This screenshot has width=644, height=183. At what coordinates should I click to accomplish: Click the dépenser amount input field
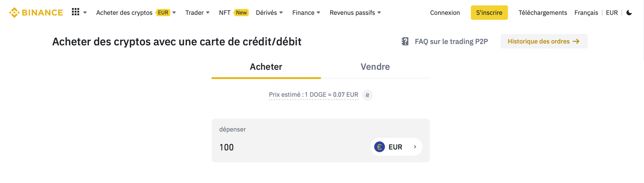click(289, 147)
